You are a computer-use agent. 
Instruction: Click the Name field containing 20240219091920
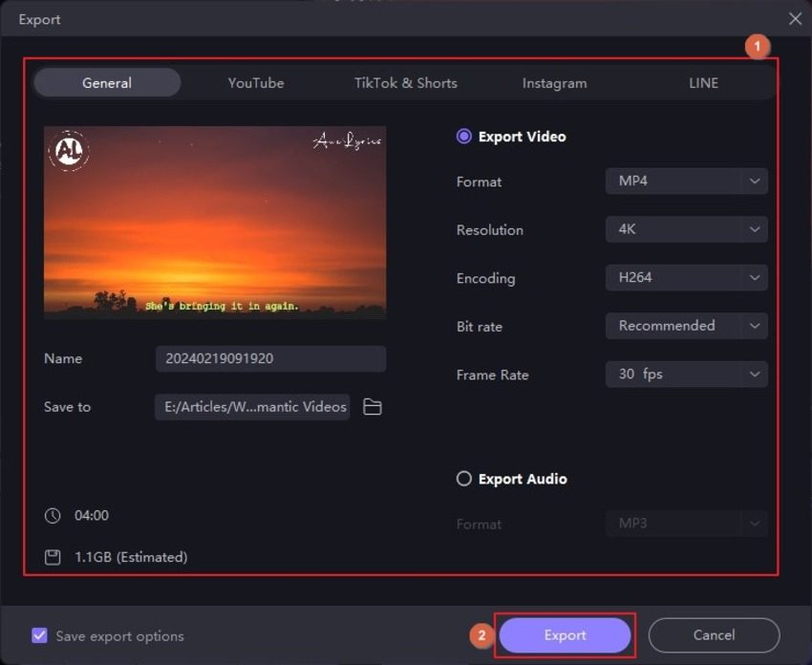coord(270,358)
